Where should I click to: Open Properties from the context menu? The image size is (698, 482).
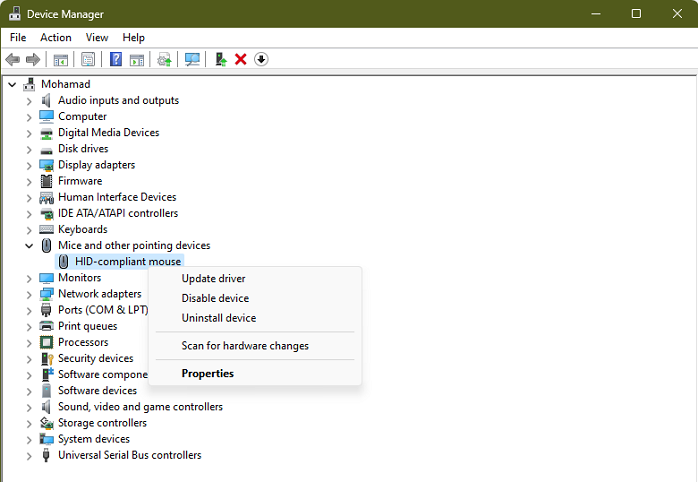click(x=207, y=374)
